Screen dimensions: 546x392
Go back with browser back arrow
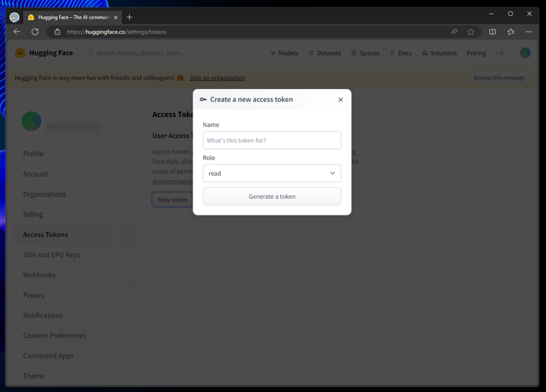pos(17,32)
